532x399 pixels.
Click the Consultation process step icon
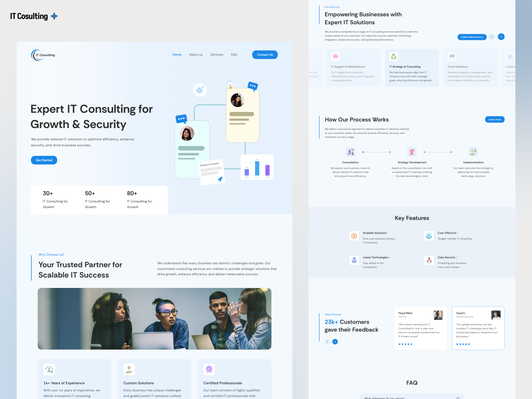[350, 152]
